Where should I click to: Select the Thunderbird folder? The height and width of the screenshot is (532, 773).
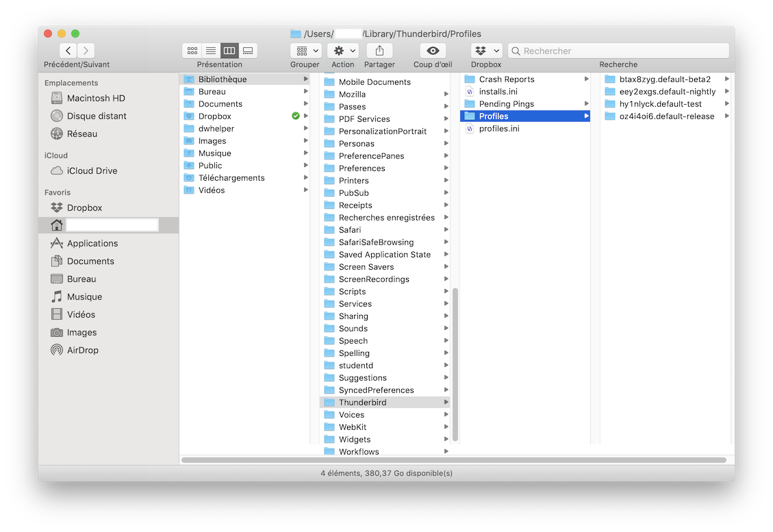(x=385, y=403)
